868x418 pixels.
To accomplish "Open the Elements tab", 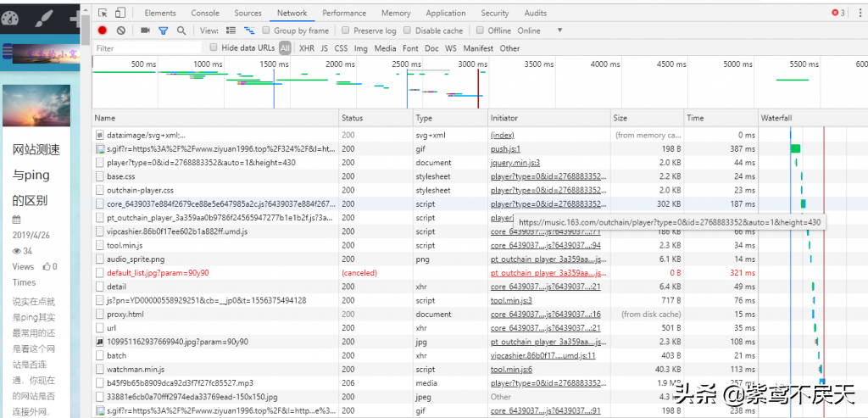I will pos(160,13).
